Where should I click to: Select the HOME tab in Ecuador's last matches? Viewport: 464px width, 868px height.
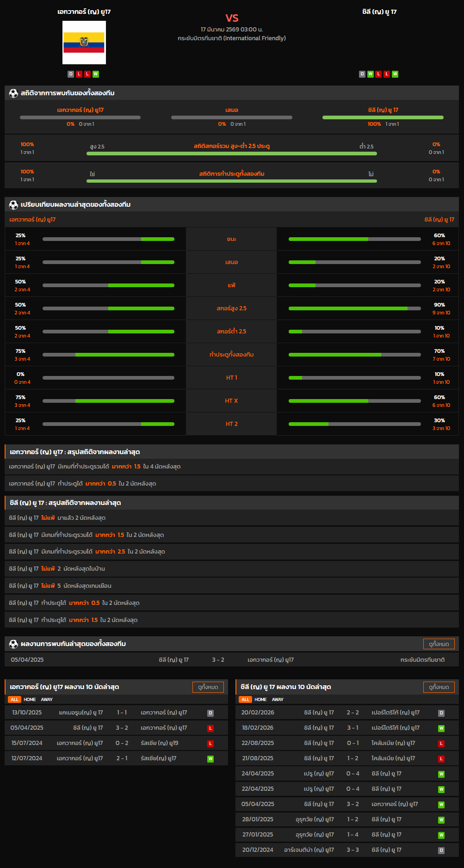coord(30,700)
